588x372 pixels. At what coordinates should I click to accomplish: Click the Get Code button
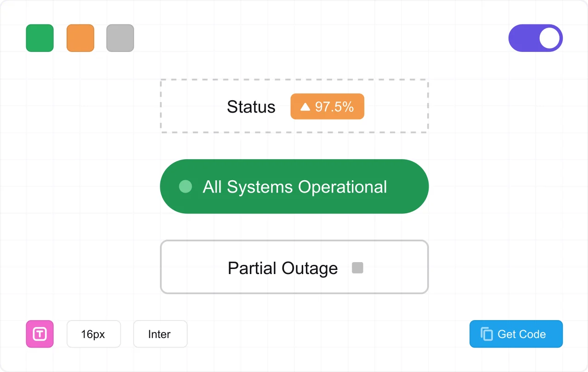click(x=516, y=334)
